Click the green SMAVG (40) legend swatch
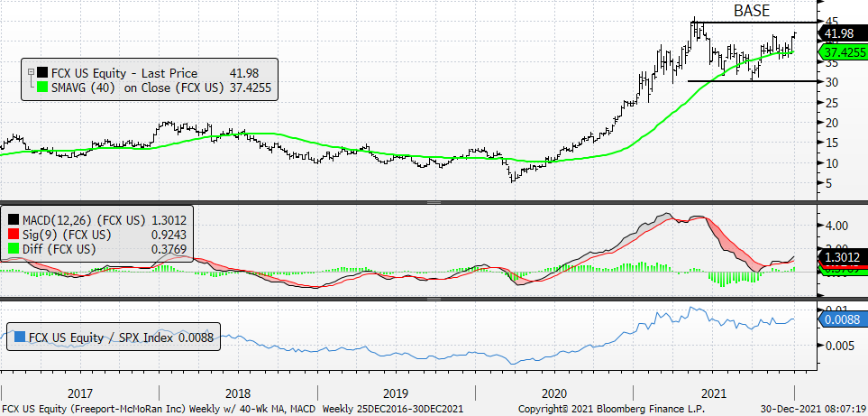The height and width of the screenshot is (416, 868). click(41, 87)
